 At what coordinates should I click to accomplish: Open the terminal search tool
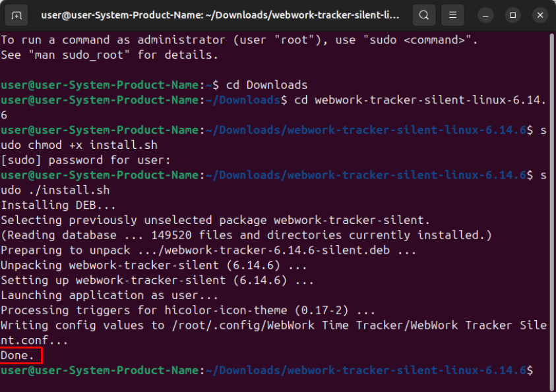click(x=423, y=15)
